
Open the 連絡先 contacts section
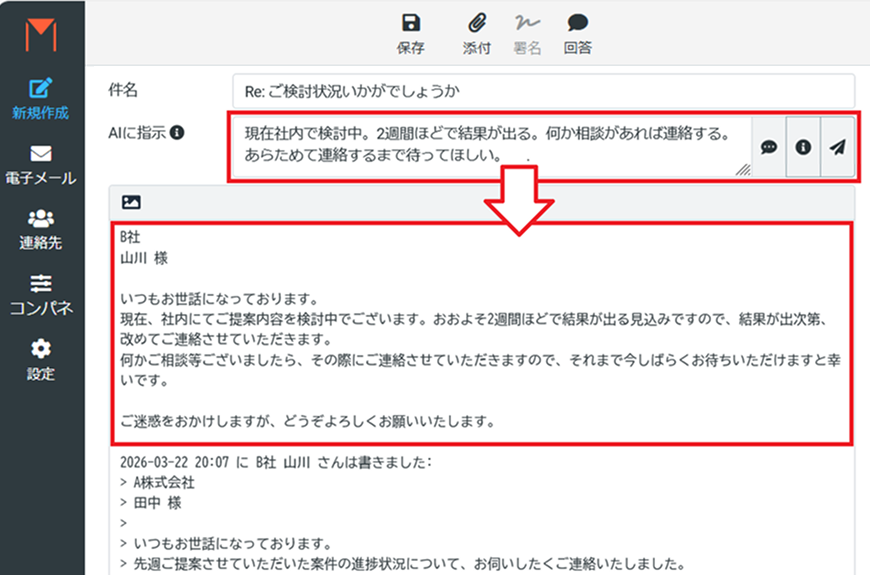(41, 228)
